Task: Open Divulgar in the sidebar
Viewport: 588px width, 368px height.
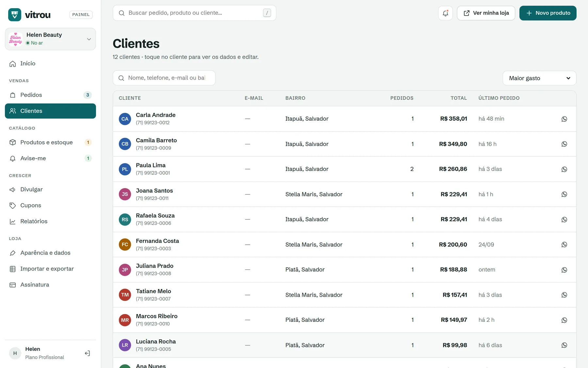Action: [x=50, y=189]
